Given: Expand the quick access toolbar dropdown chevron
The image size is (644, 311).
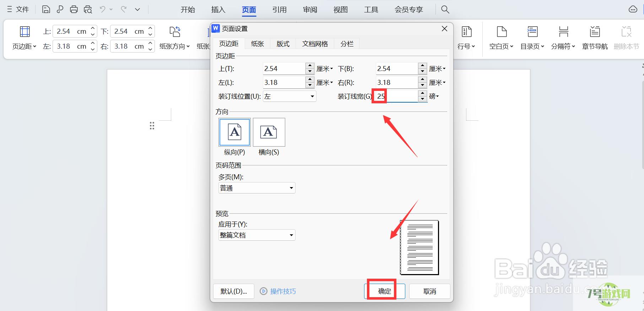Looking at the screenshot, I should [x=137, y=10].
